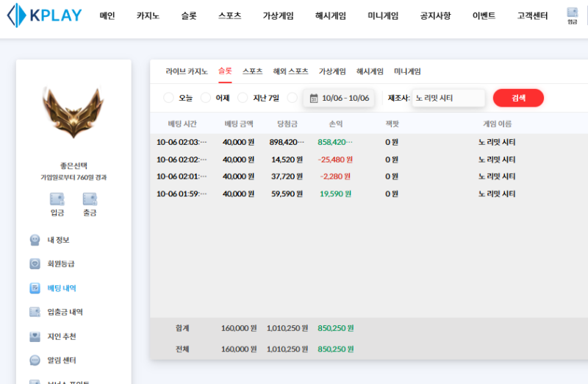Select the 지난 7일 radio button

click(243, 98)
